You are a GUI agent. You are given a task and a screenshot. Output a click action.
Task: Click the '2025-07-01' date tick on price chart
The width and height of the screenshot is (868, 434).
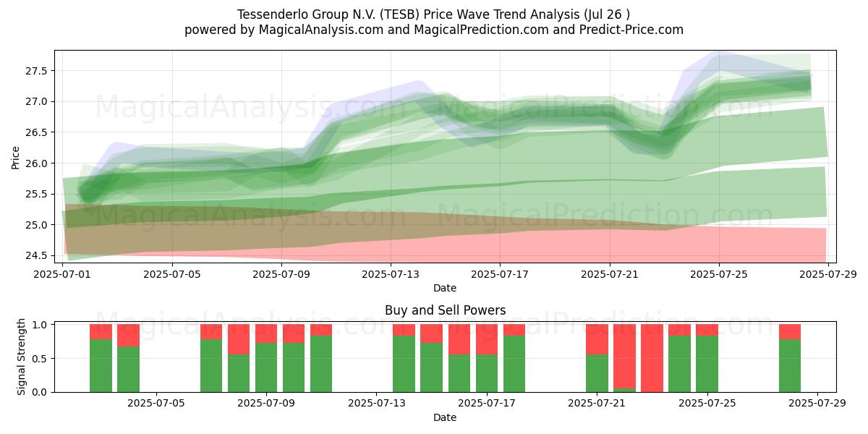coord(63,274)
